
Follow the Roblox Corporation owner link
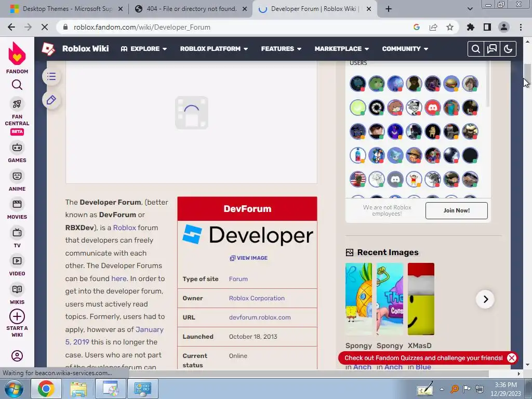click(257, 298)
